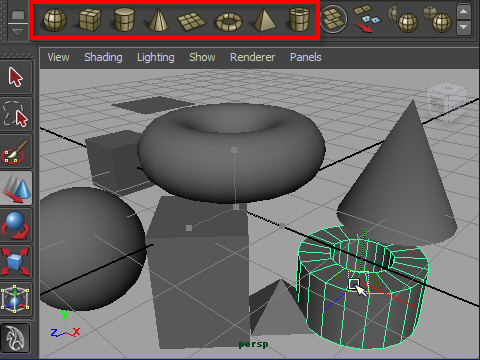Select the Move tool
The width and height of the screenshot is (480, 360).
[x=16, y=188]
